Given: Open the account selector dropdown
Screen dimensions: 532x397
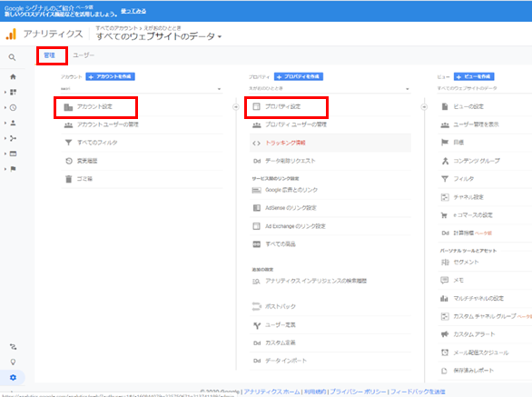Looking at the screenshot, I should click(142, 89).
